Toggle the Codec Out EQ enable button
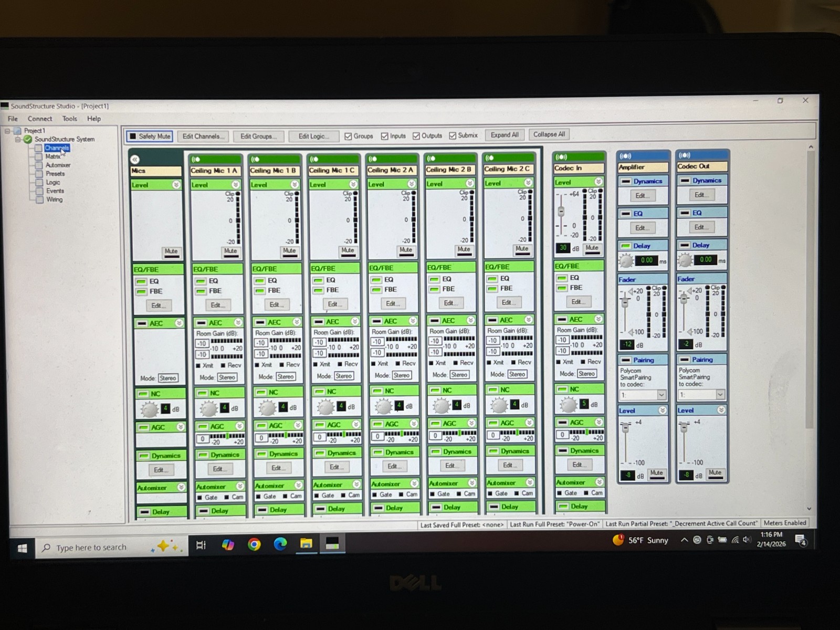This screenshot has height=630, width=840. pyautogui.click(x=685, y=213)
